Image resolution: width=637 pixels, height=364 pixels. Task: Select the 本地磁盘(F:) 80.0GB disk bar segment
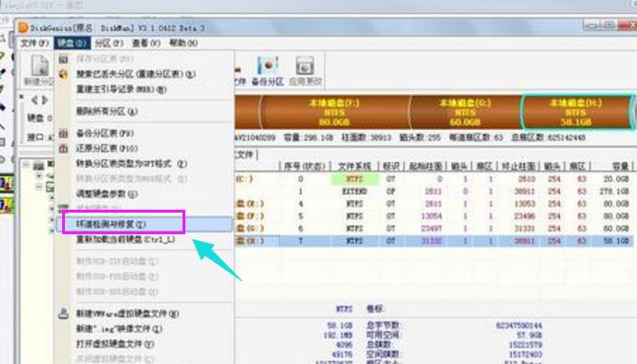coord(334,113)
